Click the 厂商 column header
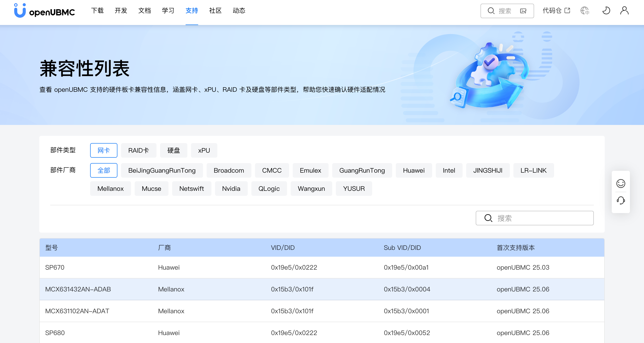The height and width of the screenshot is (343, 644). click(164, 248)
